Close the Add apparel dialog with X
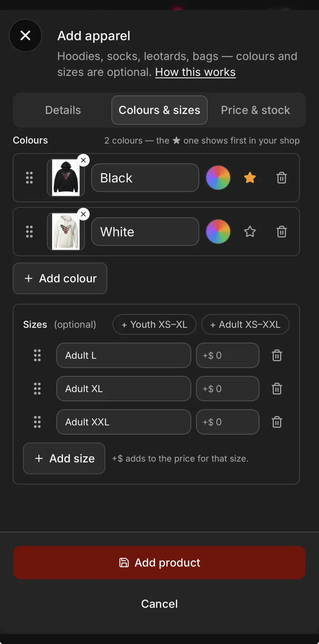Screen dimensions: 319x644 click(25, 35)
